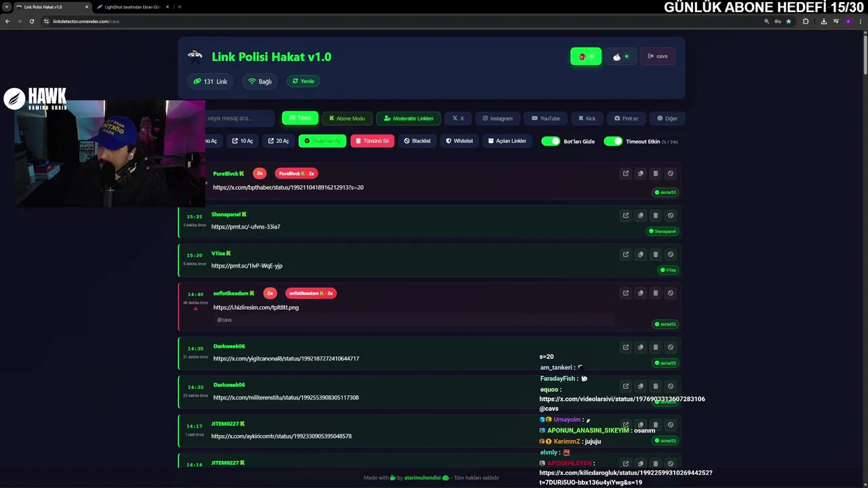The width and height of the screenshot is (868, 488).
Task: Toggle Timeout Etkin switch
Action: coord(613,141)
